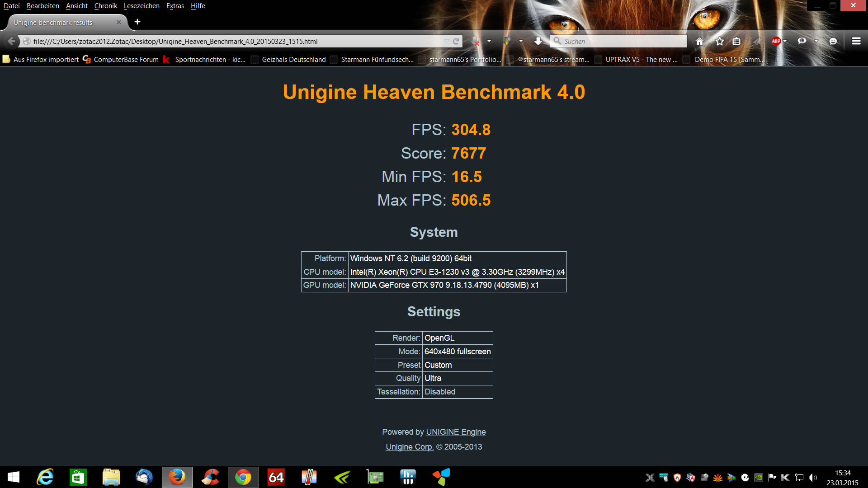868x488 pixels.
Task: Click the volume speaker tray icon
Action: 812,478
